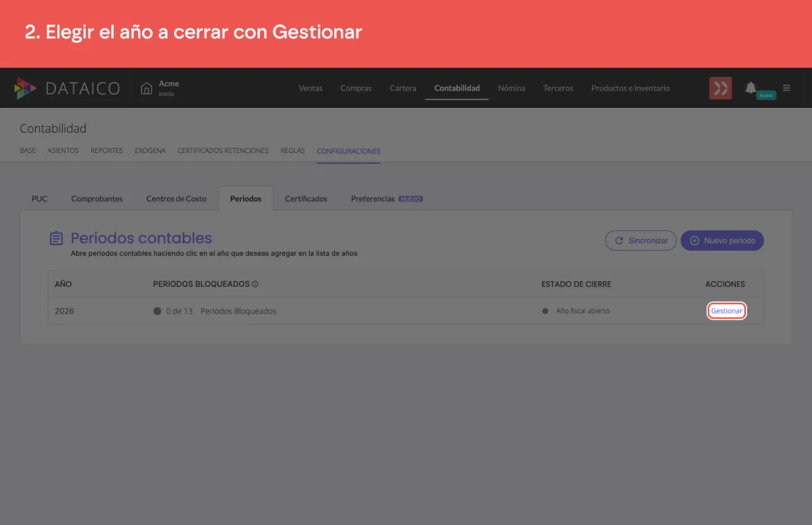The height and width of the screenshot is (525, 812).
Task: Click the ACCIONES column header
Action: (x=725, y=284)
